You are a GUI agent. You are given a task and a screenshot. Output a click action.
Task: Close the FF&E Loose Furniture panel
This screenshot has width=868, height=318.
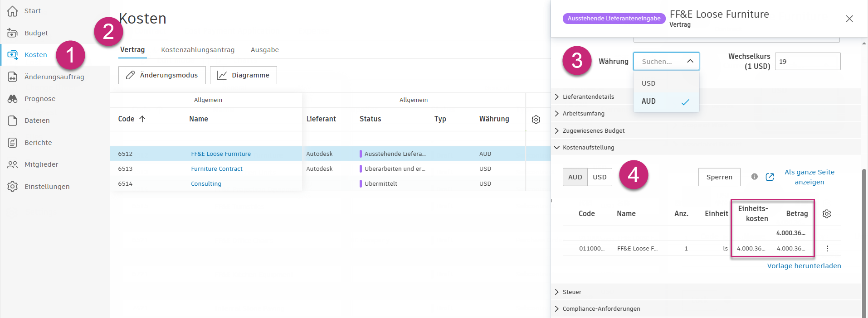[849, 19]
